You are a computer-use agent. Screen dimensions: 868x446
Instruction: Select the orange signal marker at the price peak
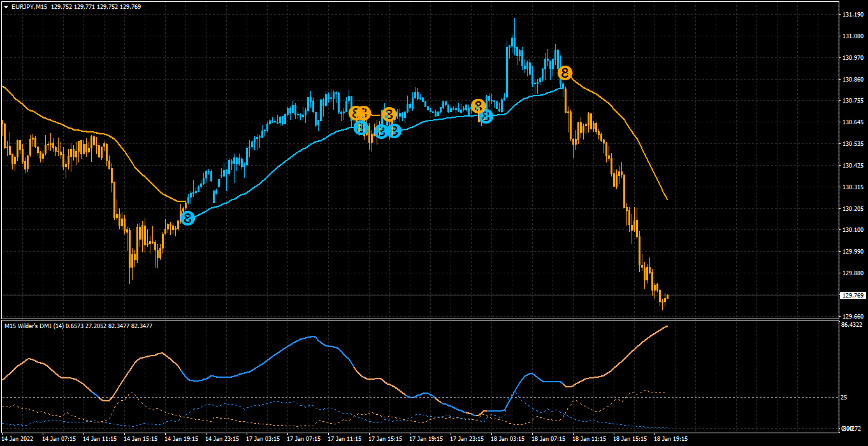(x=565, y=73)
